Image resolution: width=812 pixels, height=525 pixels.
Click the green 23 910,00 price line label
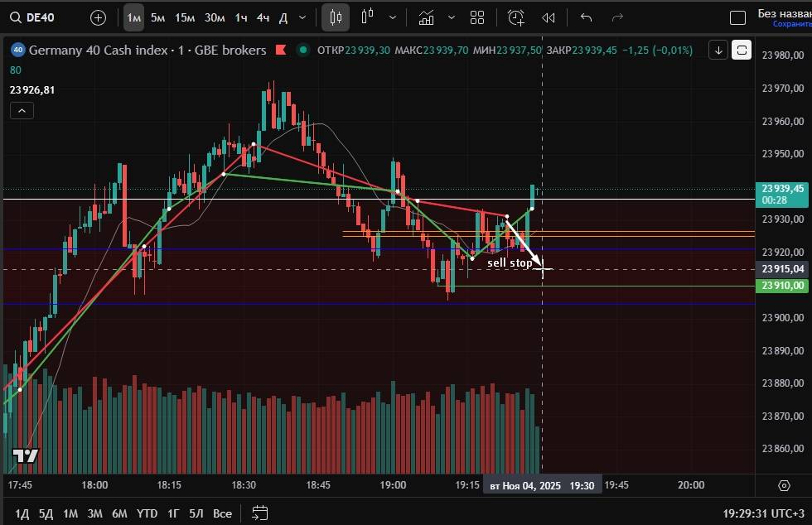pos(782,286)
